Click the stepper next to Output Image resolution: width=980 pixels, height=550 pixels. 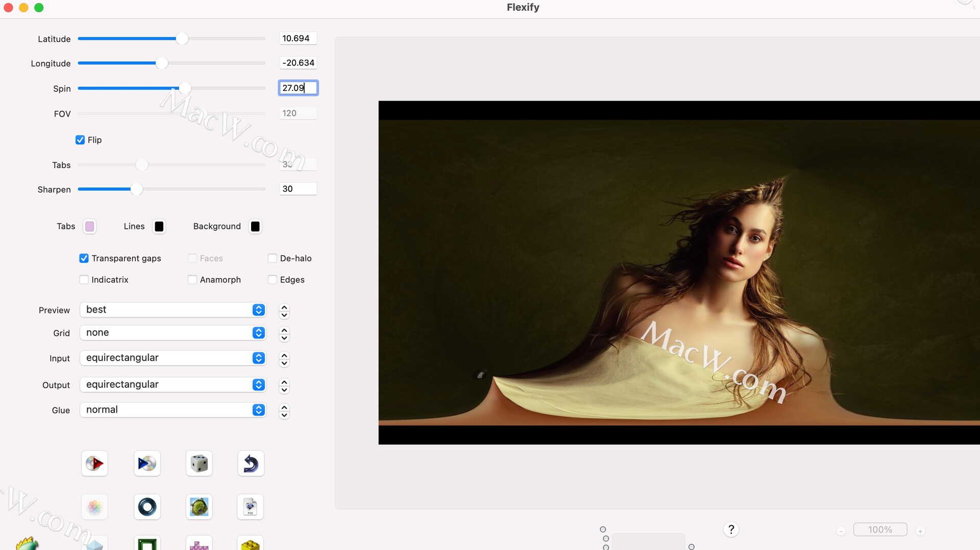tap(284, 386)
